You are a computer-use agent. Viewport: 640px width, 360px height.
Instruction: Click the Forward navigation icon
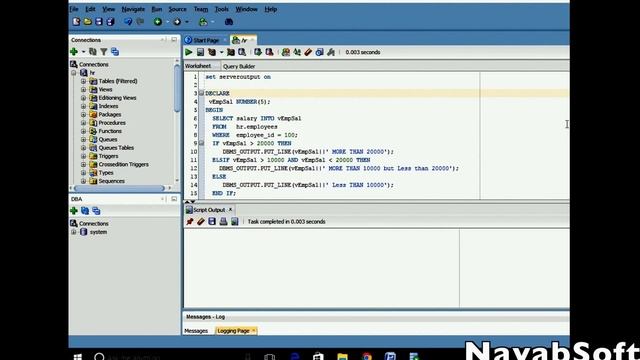[x=177, y=22]
